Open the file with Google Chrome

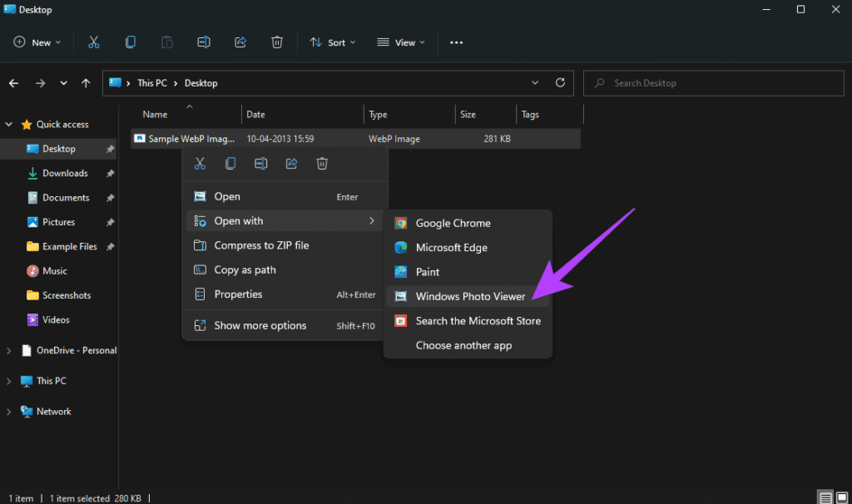468,223
